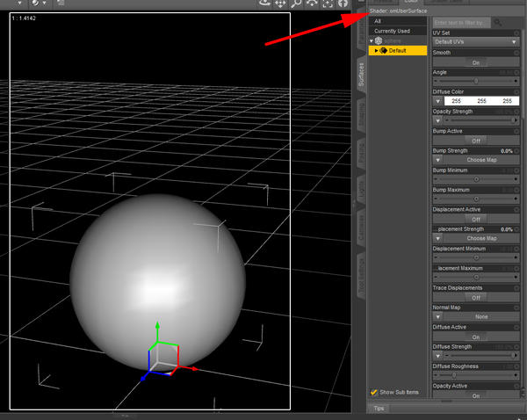This screenshot has height=420, width=527.
Task: Open the Bump Strength map arrow menu
Action: [x=438, y=160]
